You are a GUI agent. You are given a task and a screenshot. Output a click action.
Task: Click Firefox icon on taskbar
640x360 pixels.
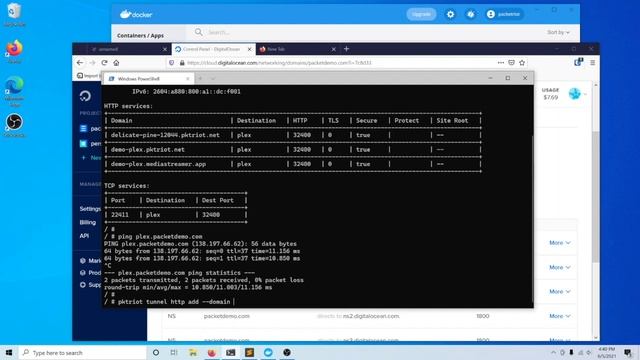coord(211,353)
